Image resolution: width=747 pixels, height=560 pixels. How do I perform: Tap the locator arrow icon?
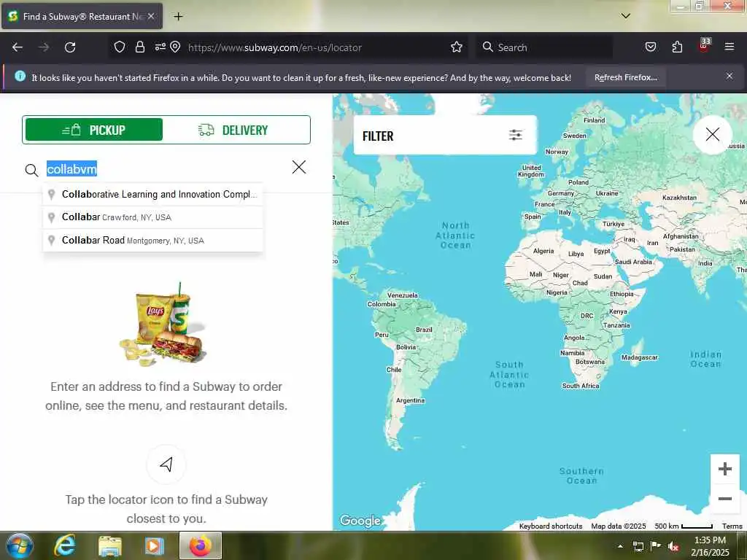coord(166,464)
